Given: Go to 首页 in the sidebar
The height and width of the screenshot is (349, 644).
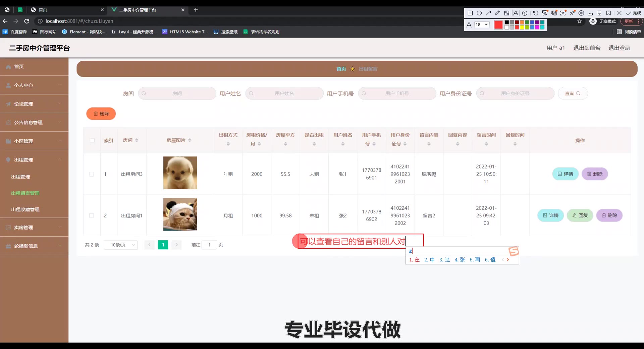Looking at the screenshot, I should [x=34, y=67].
